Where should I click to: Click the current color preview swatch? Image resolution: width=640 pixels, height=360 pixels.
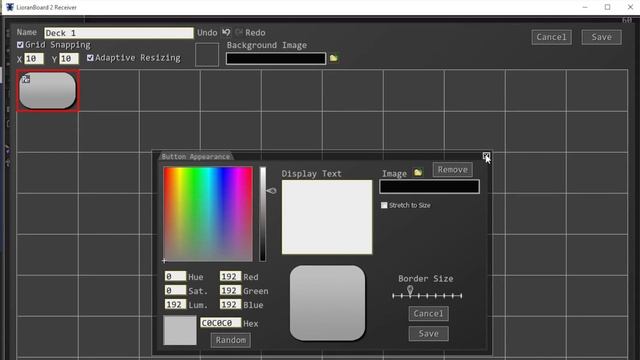[x=180, y=330]
